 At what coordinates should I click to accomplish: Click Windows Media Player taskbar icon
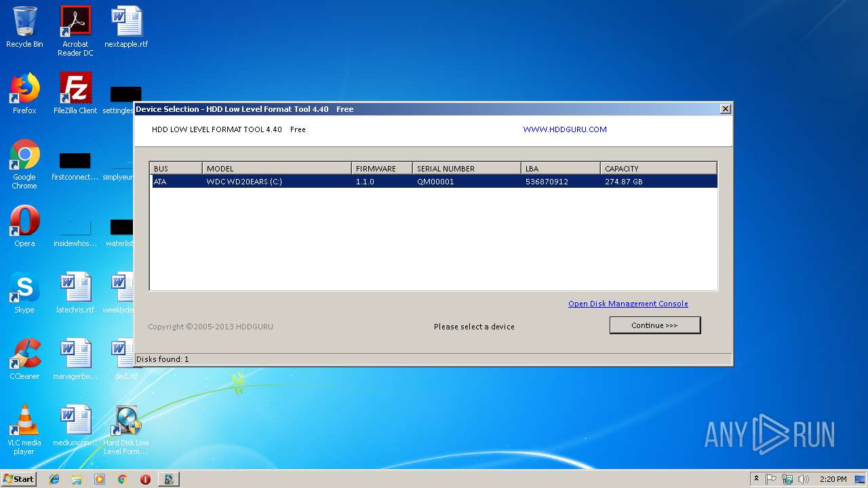point(100,479)
